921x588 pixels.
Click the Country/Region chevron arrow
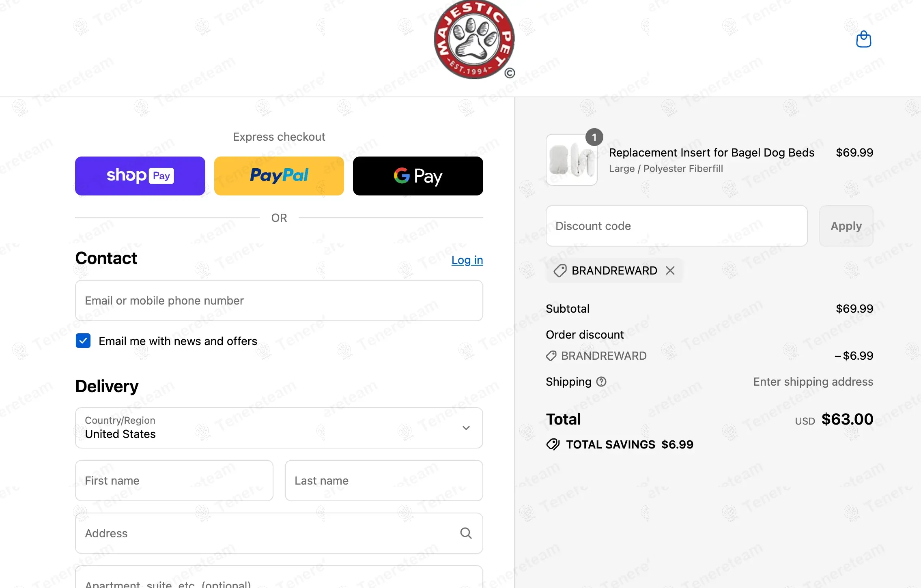coord(466,428)
